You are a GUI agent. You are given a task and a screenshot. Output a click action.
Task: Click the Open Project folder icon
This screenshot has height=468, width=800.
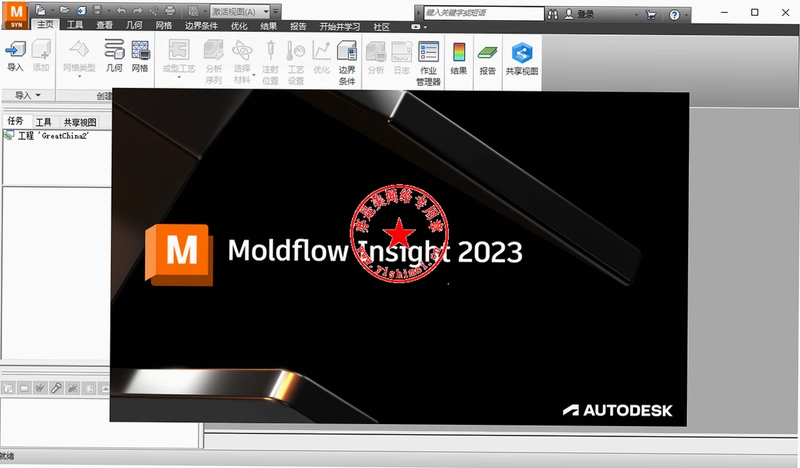coord(64,10)
